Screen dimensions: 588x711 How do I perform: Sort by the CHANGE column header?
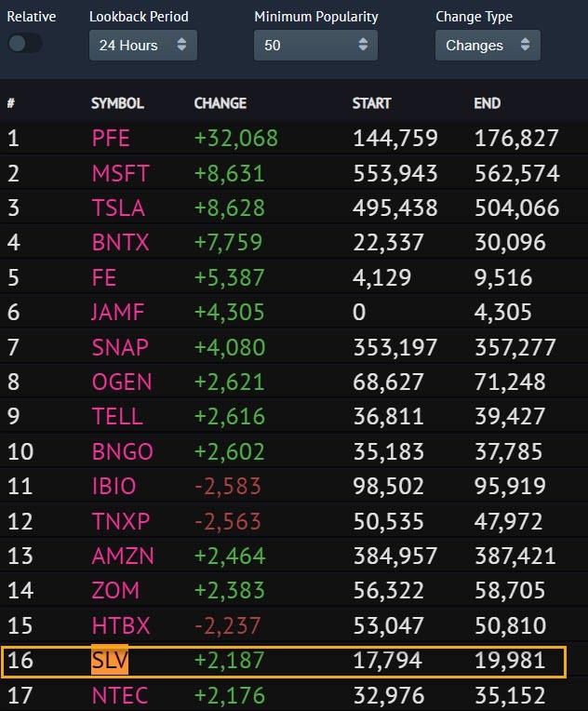[x=220, y=103]
